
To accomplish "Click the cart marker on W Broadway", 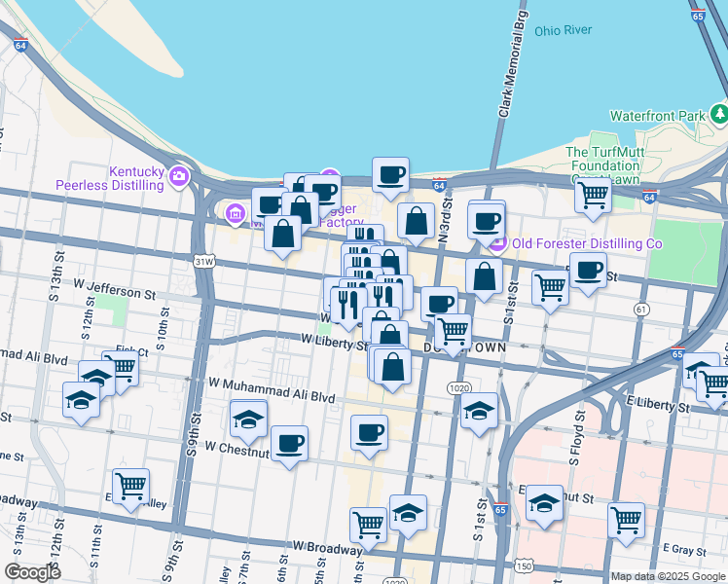I will tap(368, 526).
